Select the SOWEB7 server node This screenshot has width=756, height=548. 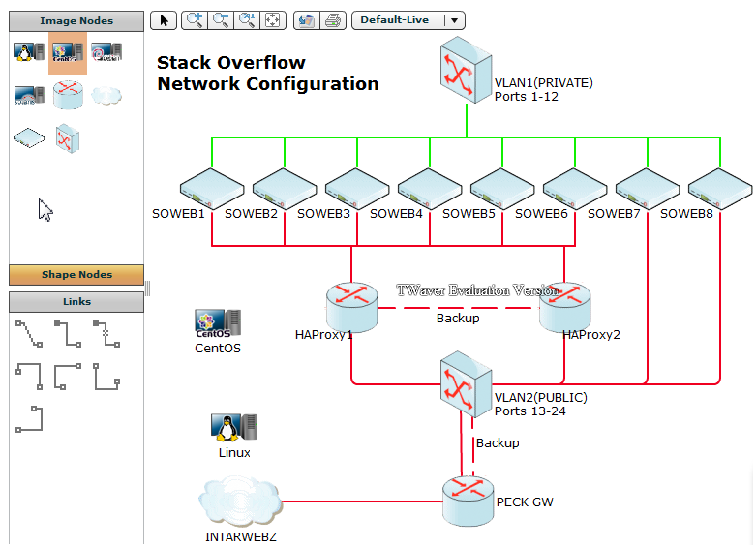tap(648, 189)
